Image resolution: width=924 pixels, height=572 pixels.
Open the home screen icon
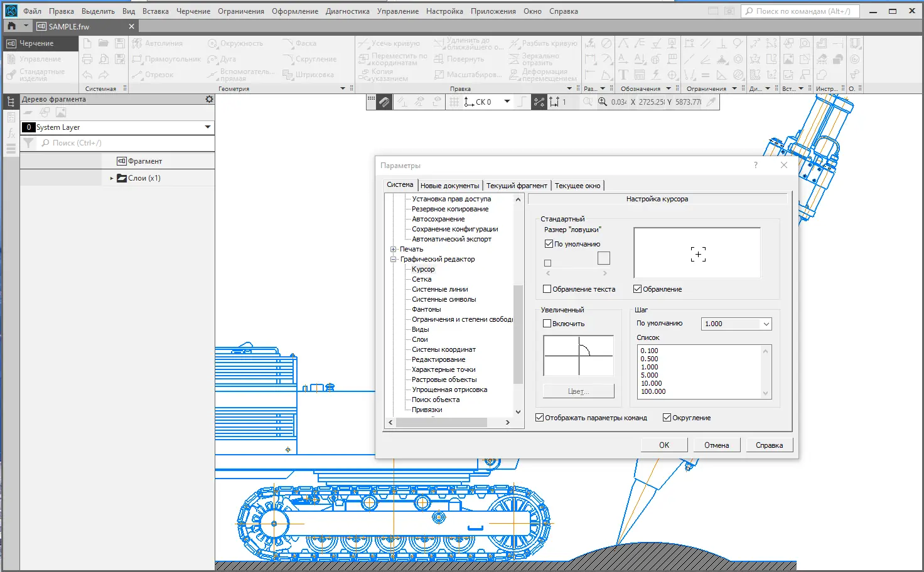coord(11,26)
